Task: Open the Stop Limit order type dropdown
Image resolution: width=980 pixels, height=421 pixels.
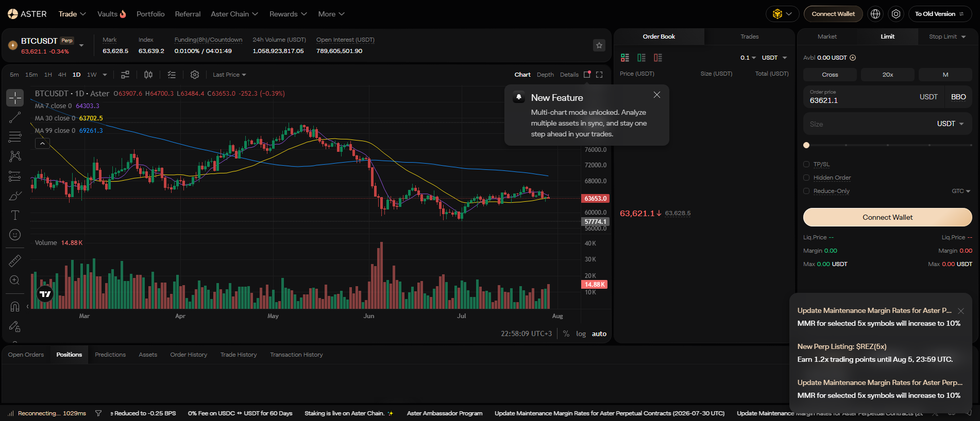Action: pyautogui.click(x=947, y=37)
